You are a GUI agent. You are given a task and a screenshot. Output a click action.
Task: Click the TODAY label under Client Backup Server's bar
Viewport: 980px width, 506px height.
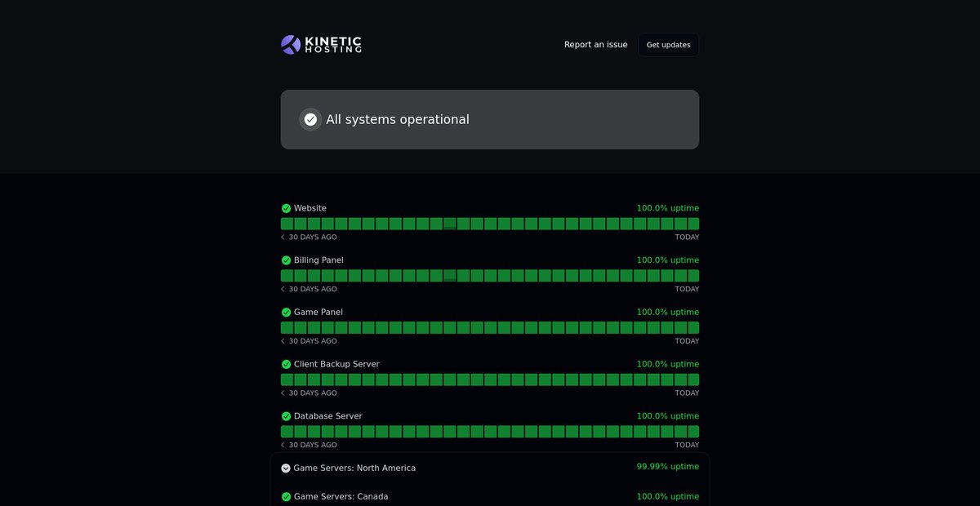687,393
